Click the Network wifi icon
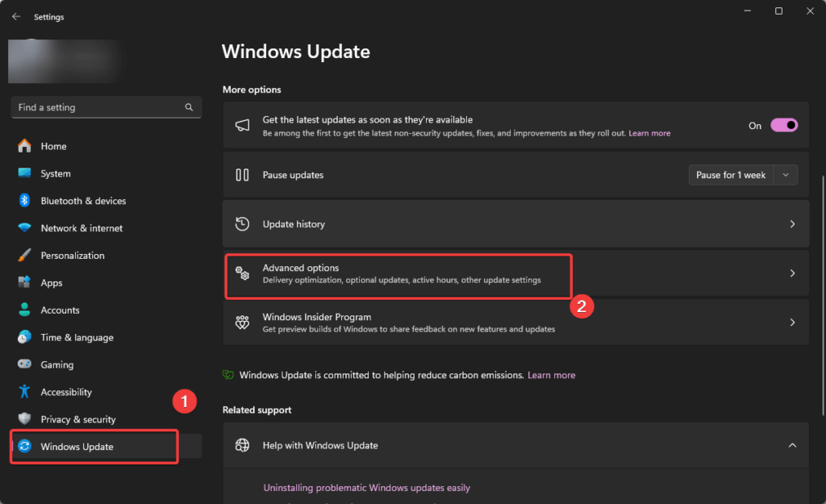This screenshot has width=826, height=504. (x=24, y=227)
